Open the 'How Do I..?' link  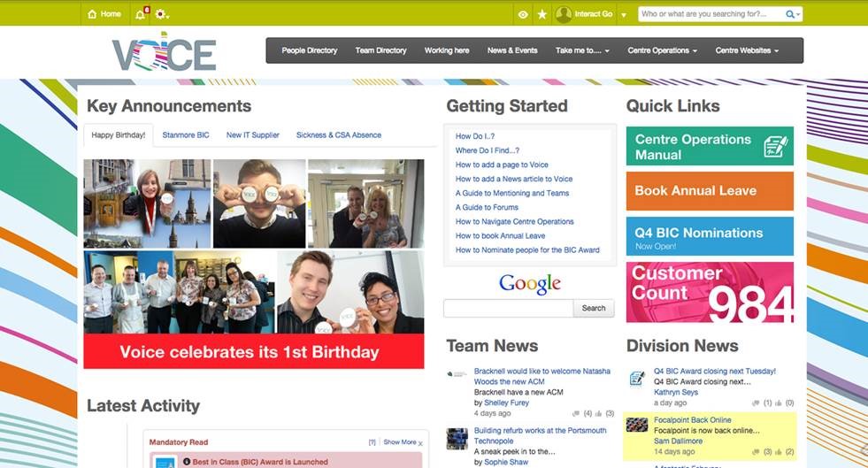coord(475,136)
